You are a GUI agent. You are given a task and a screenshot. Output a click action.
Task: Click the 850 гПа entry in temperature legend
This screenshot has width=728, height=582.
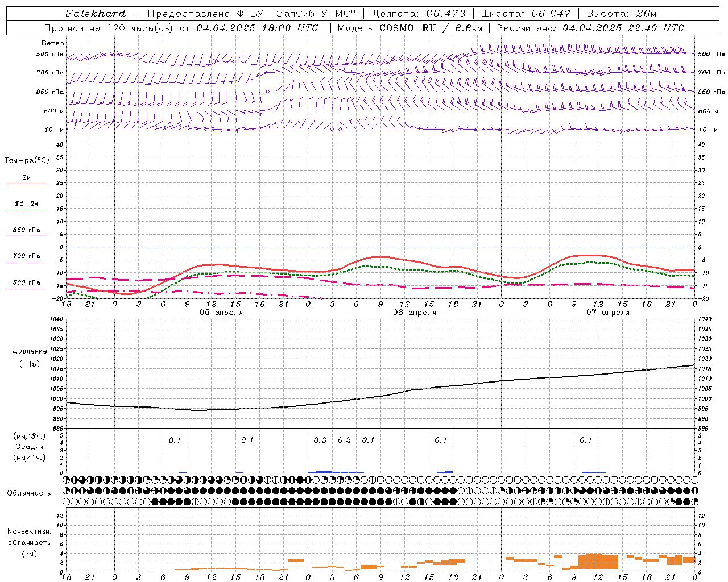pos(27,230)
